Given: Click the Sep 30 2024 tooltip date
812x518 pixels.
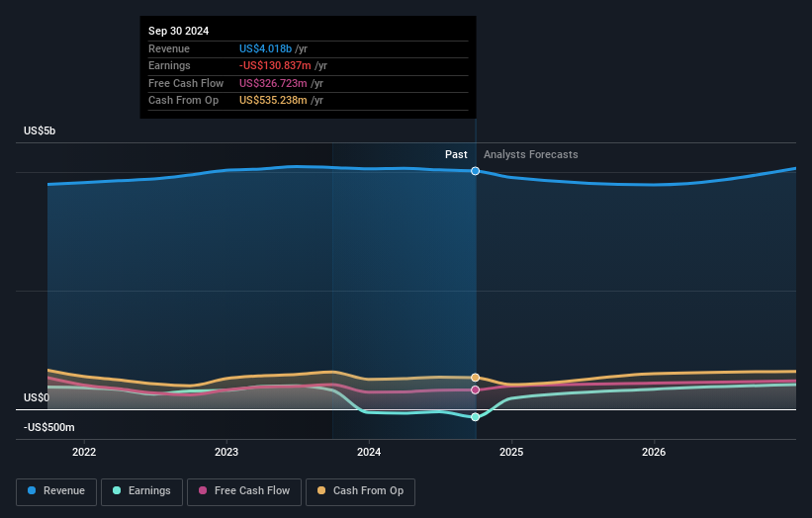Looking at the screenshot, I should click(x=179, y=31).
